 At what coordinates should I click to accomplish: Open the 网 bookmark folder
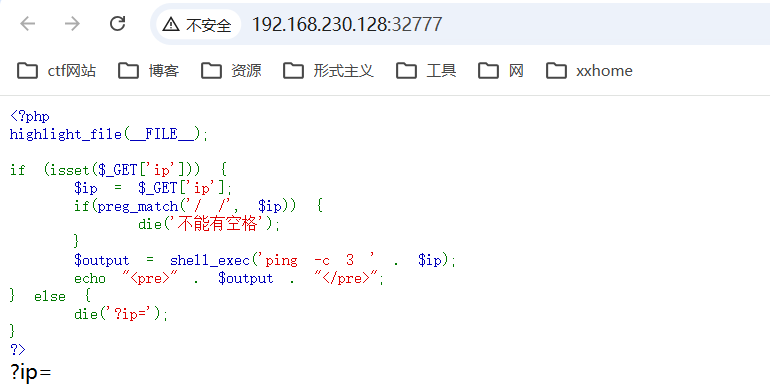(500, 71)
